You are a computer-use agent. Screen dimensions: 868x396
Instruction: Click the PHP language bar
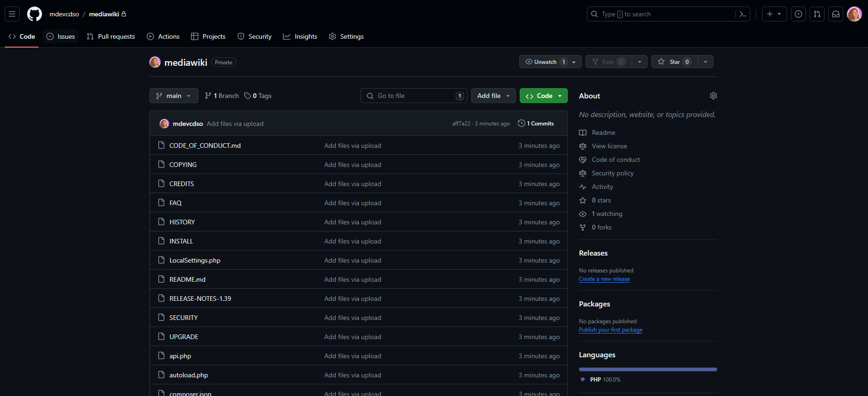coord(648,369)
